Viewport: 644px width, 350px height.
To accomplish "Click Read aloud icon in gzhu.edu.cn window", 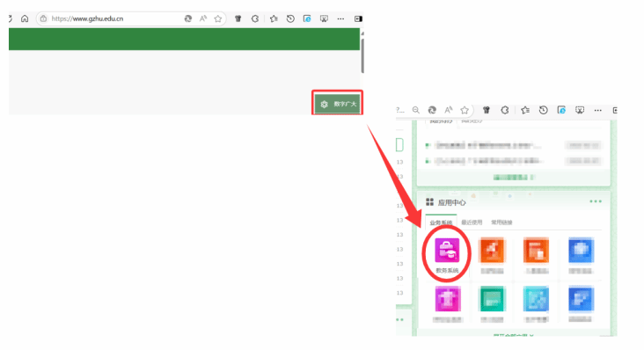I will point(203,18).
